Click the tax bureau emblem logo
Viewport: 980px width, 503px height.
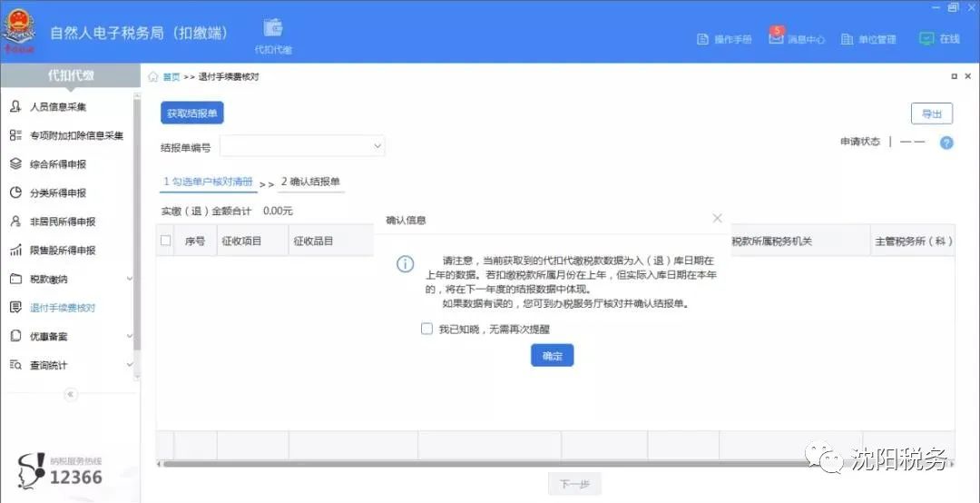coord(20,31)
